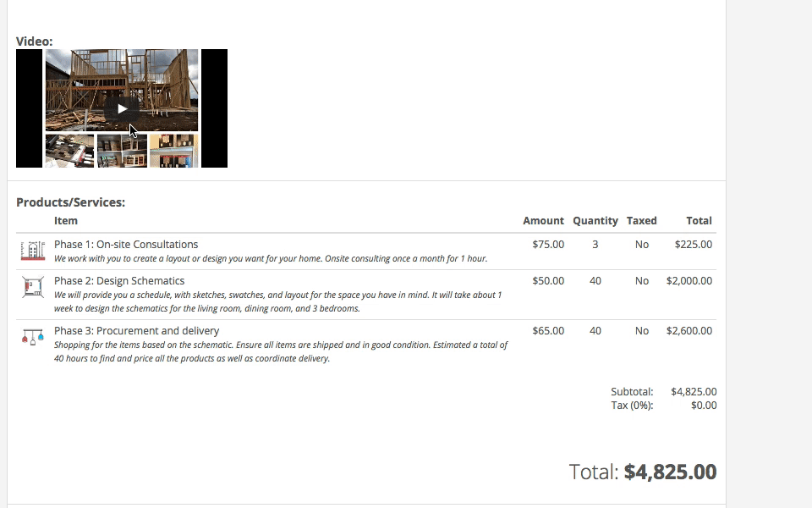Click the $2,600.00 total for Phase 3
The image size is (812, 508).
(x=689, y=331)
